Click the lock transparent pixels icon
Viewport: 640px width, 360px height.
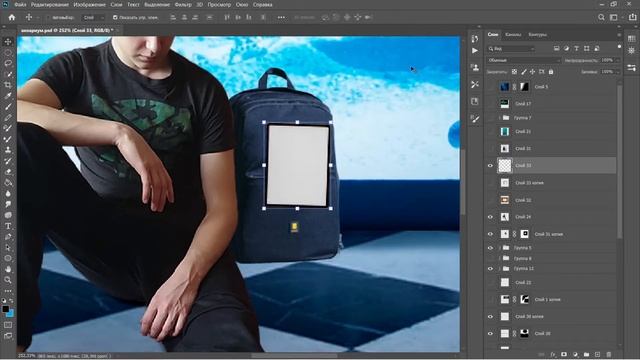click(514, 72)
